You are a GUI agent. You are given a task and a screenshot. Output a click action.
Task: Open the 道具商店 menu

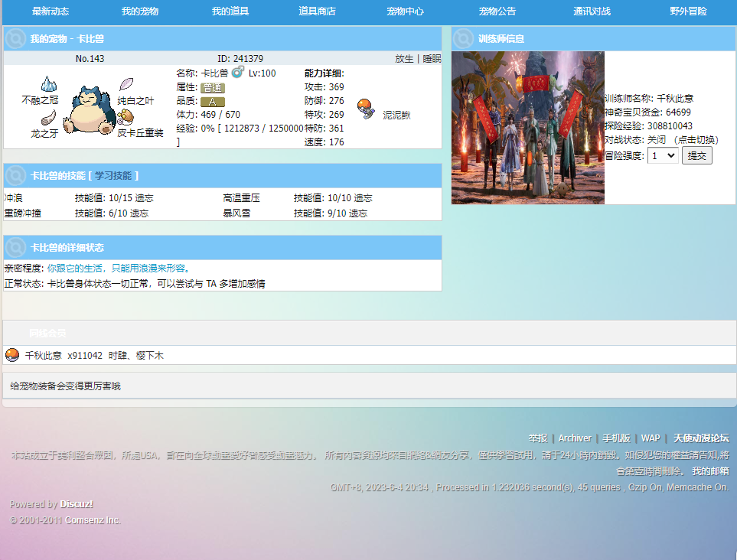point(317,11)
